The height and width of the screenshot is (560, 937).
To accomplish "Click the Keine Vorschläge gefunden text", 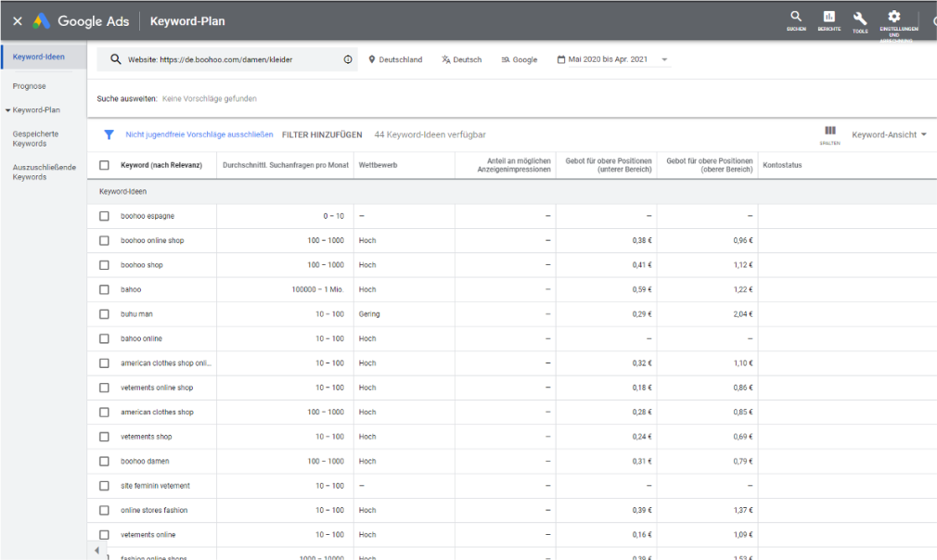I will click(210, 98).
